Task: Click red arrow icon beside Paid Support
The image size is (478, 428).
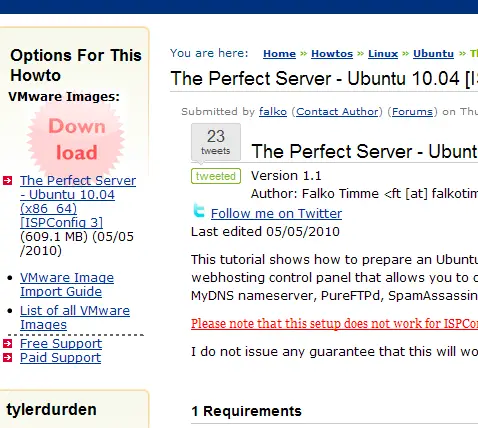Action: [x=8, y=358]
